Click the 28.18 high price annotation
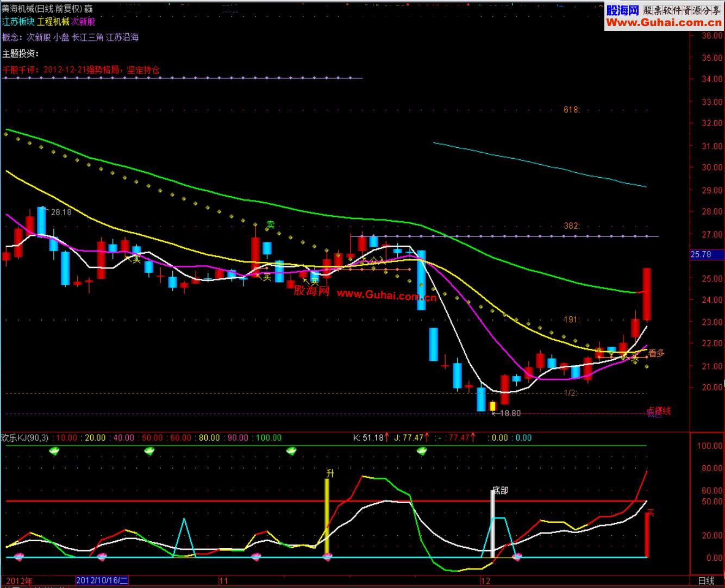The width and height of the screenshot is (725, 588). (x=61, y=212)
